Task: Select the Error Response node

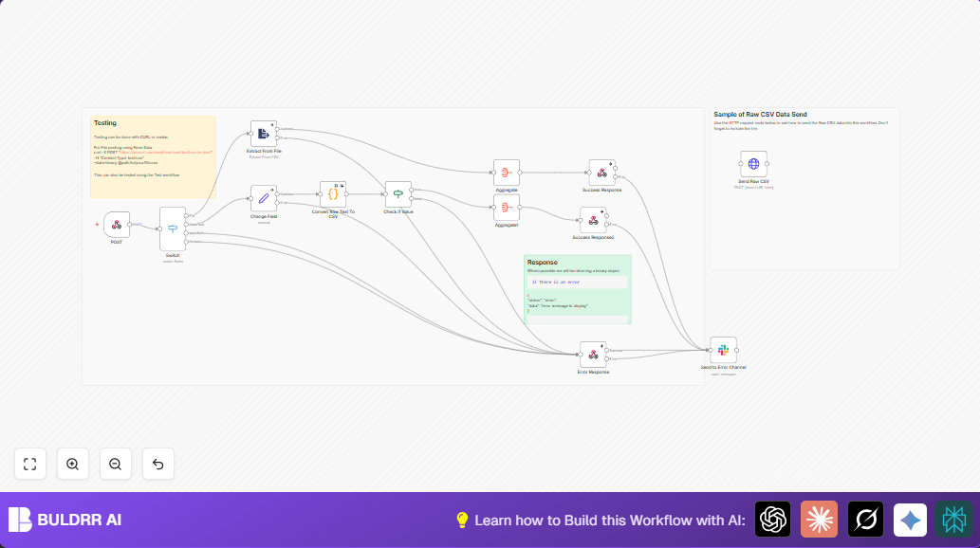Action: click(x=593, y=355)
